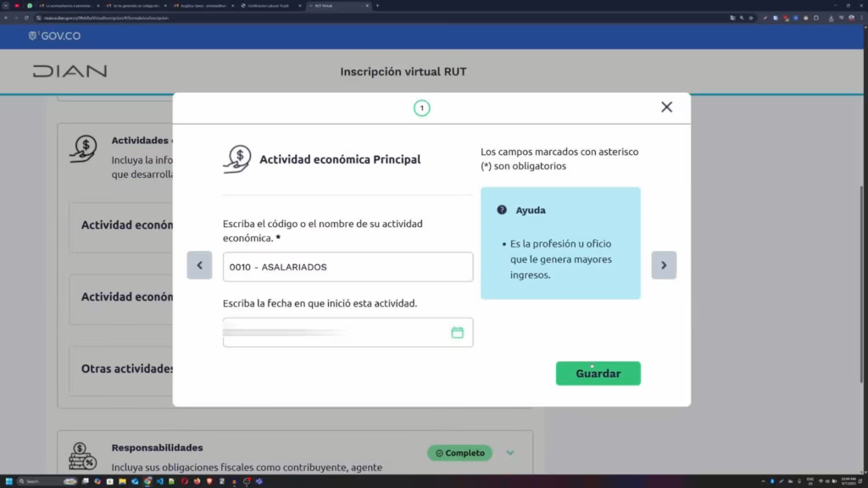Switch to the first Gmail tab
Viewport: 868px width, 488px height.
coord(70,6)
